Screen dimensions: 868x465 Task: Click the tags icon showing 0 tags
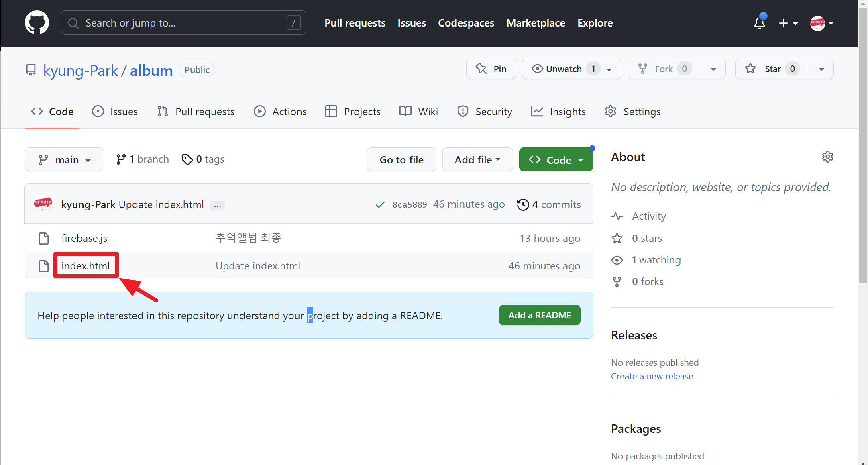point(187,159)
